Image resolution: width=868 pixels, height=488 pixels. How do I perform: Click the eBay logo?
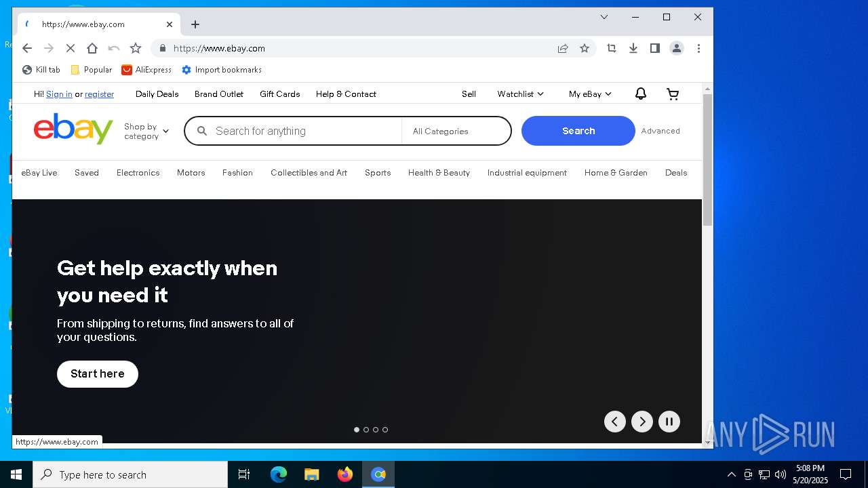[73, 129]
